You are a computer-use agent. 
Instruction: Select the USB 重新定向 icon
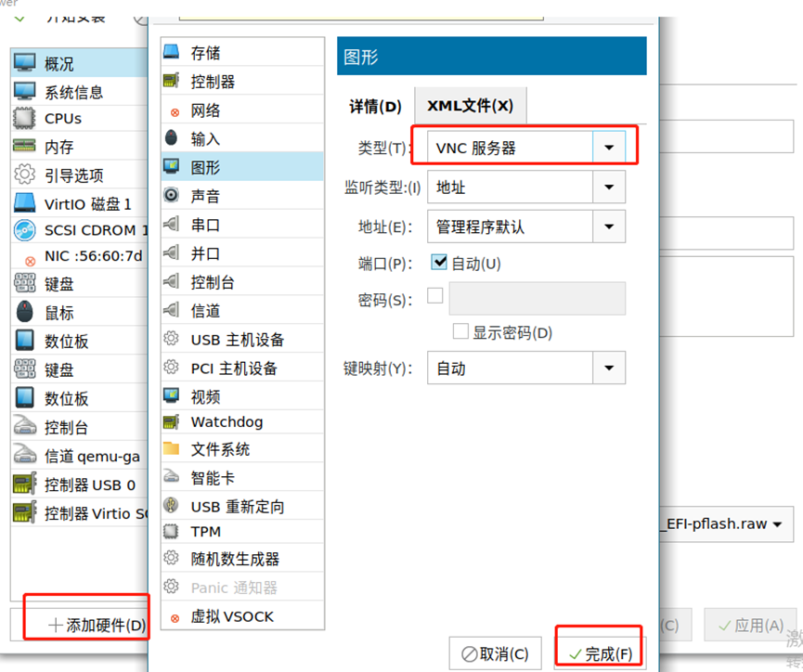(x=172, y=506)
